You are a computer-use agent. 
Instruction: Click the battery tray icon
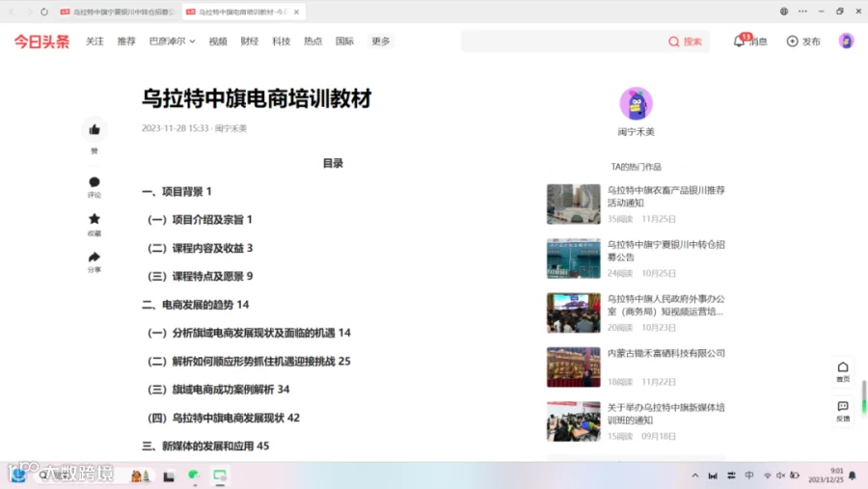click(x=795, y=475)
